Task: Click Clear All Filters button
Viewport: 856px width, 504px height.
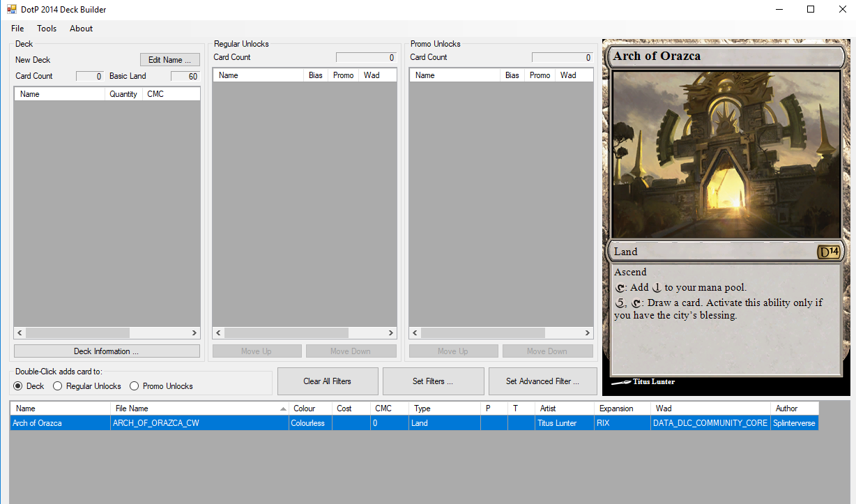Action: pyautogui.click(x=328, y=381)
